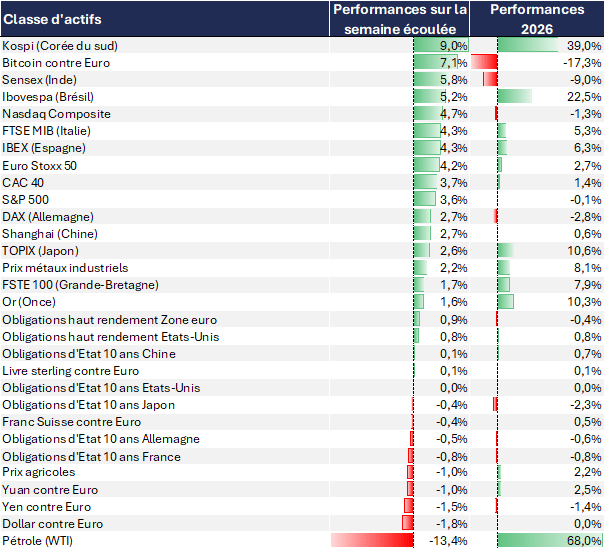Click the -1,5% weekly value for Yen
Image resolution: width=605 pixels, height=550 pixels.
click(x=451, y=506)
